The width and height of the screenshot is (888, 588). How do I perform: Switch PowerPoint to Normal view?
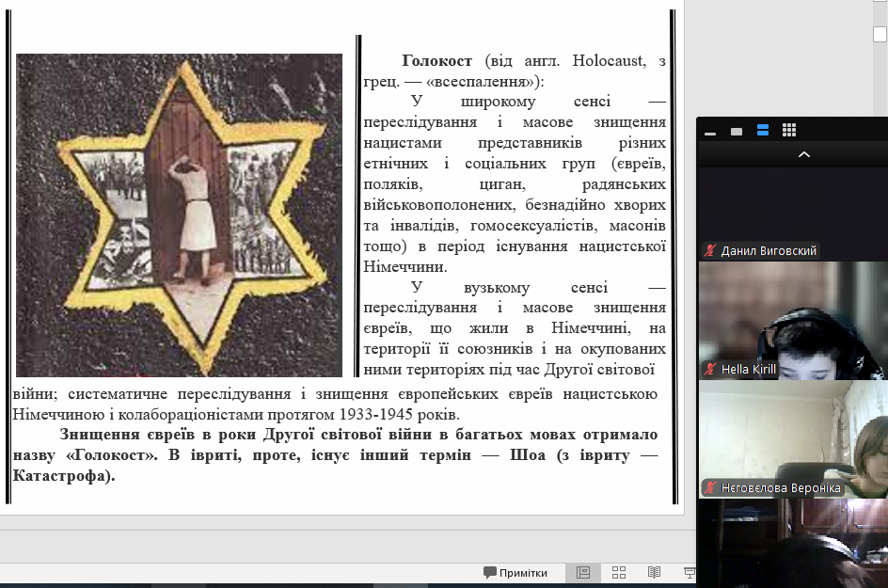coord(583,573)
